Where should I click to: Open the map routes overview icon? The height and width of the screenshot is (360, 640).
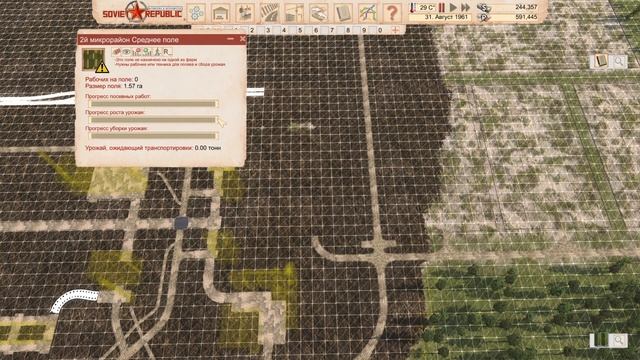368,13
